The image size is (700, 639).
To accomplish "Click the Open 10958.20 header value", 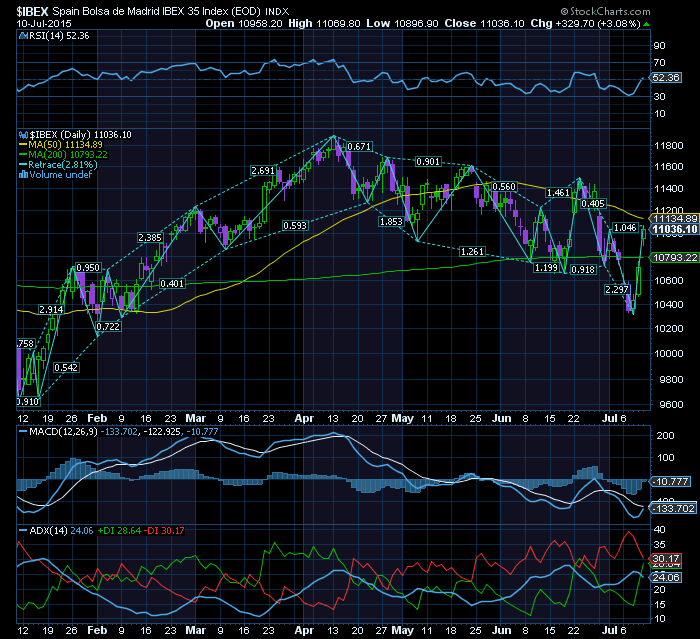I will point(244,23).
